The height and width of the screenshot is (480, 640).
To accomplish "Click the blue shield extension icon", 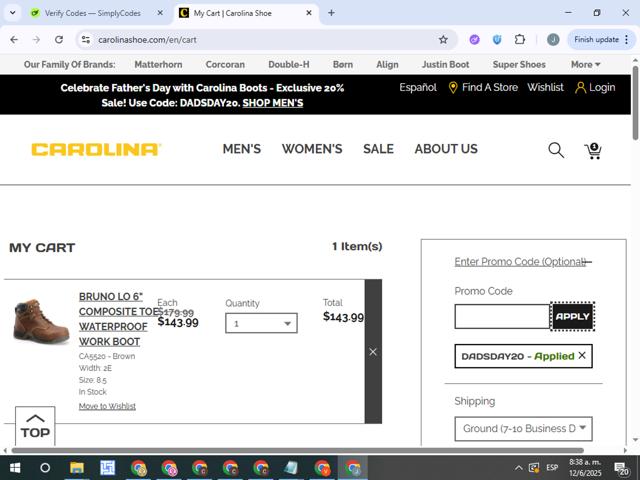I will pos(497,40).
